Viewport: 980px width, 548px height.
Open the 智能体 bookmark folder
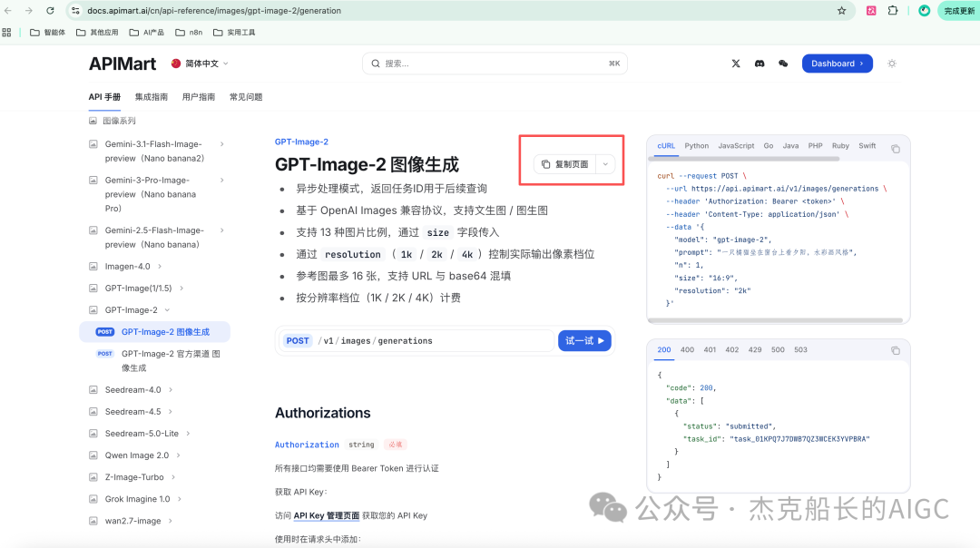[x=47, y=33]
